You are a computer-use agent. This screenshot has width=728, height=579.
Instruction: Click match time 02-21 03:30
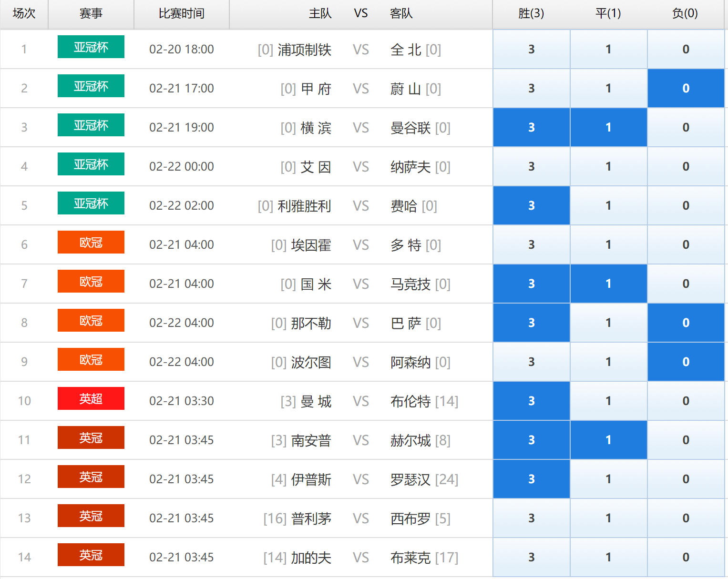pos(182,401)
